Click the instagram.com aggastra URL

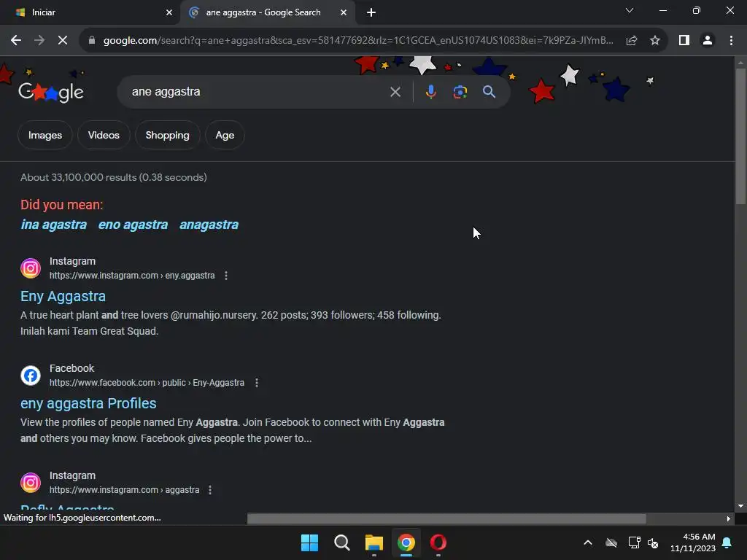click(x=124, y=490)
